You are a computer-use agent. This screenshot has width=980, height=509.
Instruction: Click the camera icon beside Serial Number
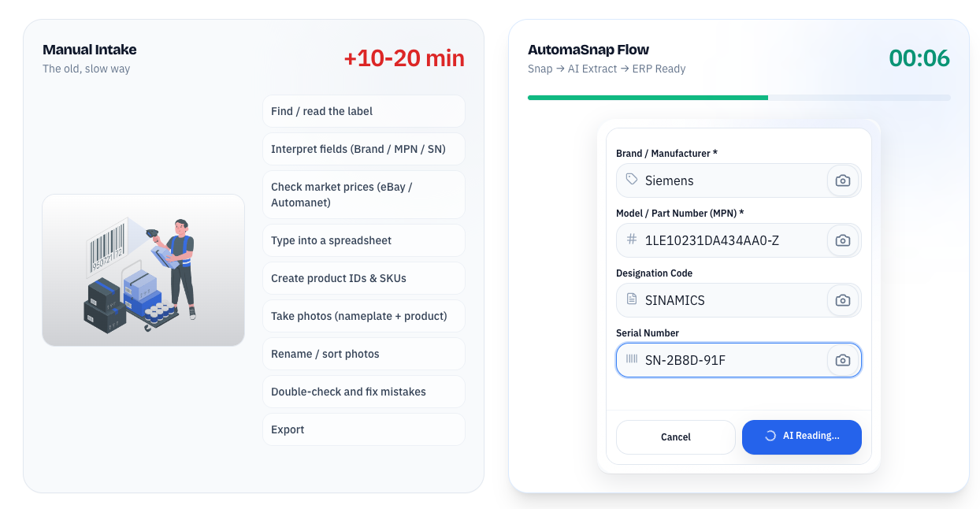coord(843,359)
